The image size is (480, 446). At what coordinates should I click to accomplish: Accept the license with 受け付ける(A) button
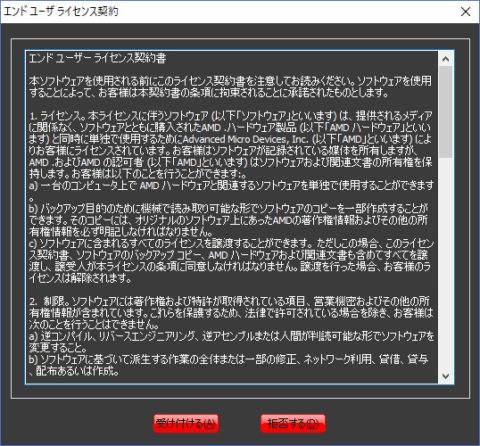[x=186, y=423]
